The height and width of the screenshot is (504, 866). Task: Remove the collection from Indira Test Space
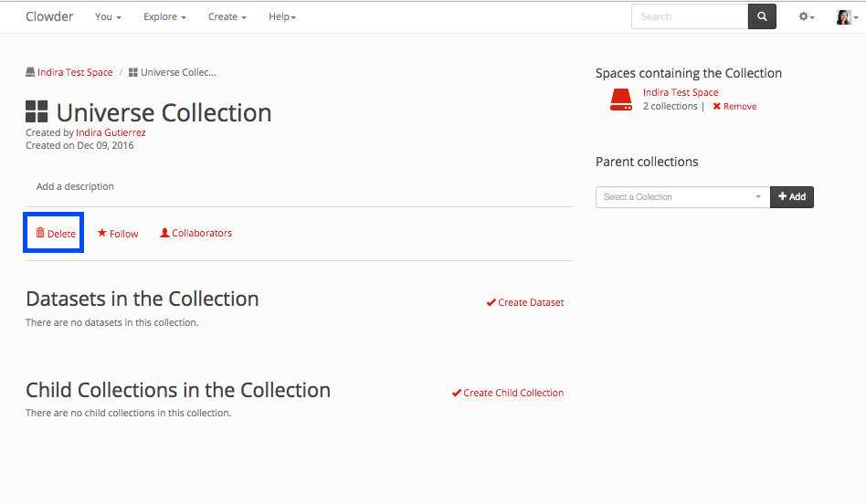tap(734, 107)
